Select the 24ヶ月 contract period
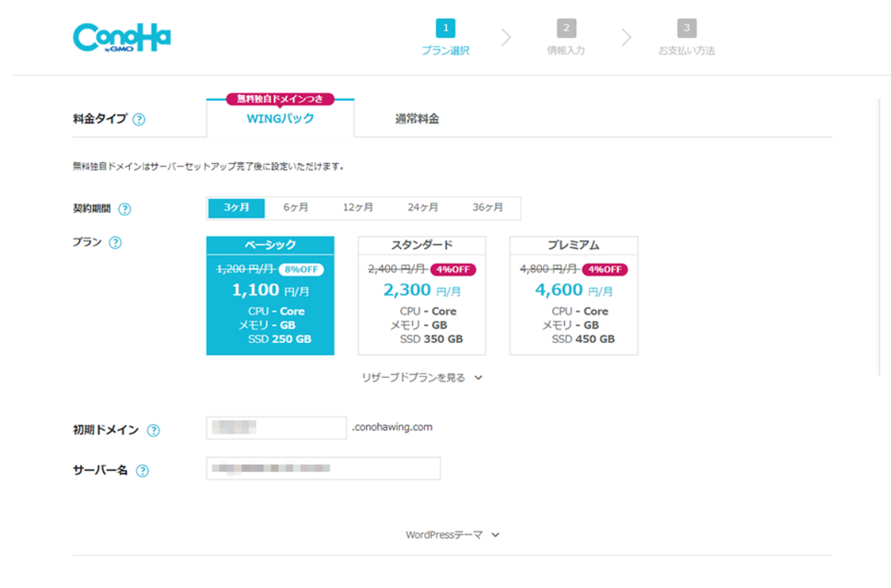 [422, 208]
